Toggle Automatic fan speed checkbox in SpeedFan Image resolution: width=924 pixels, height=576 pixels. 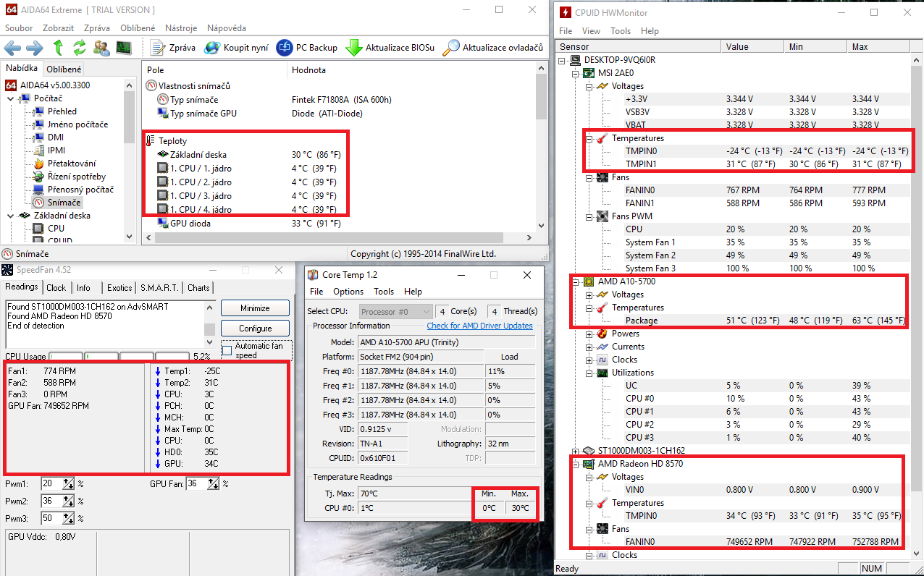pyautogui.click(x=227, y=351)
